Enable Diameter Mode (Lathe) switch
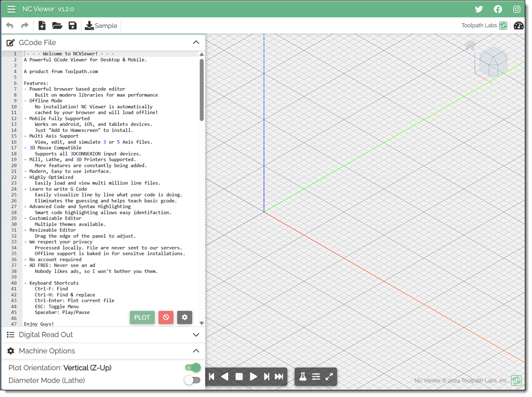 pos(192,380)
